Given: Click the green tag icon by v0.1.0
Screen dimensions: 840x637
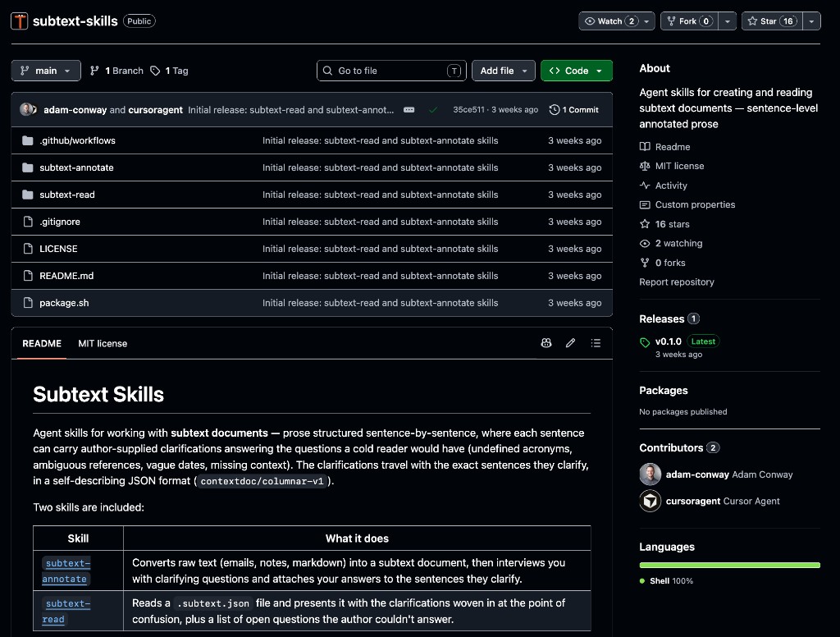Looking at the screenshot, I should tap(645, 342).
